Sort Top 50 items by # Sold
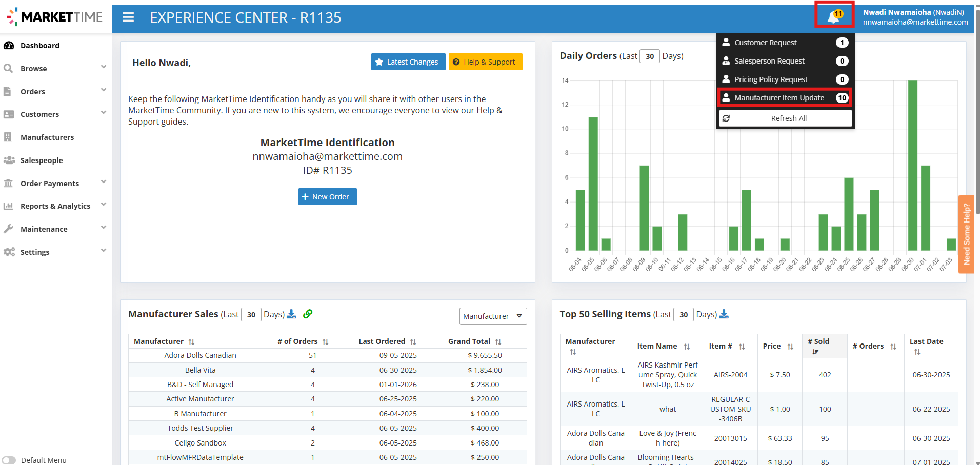Viewport: 980px width, 465px height. [x=815, y=352]
